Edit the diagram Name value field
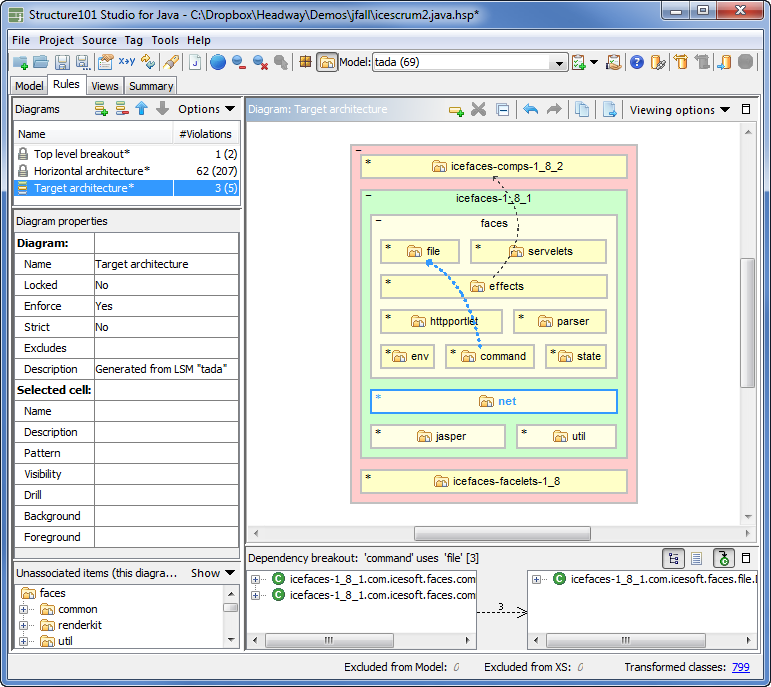The width and height of the screenshot is (771, 687). coord(166,264)
